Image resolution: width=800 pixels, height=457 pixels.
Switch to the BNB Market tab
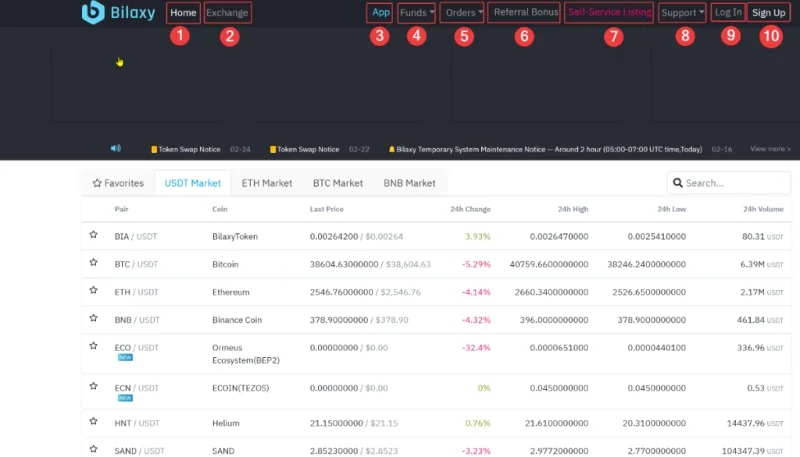click(409, 183)
